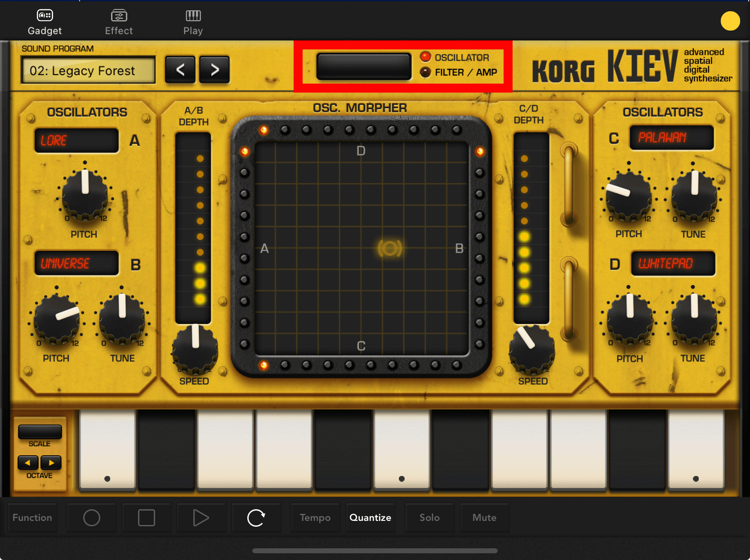Toggle the Quantize button
The width and height of the screenshot is (750, 560).
(x=371, y=518)
